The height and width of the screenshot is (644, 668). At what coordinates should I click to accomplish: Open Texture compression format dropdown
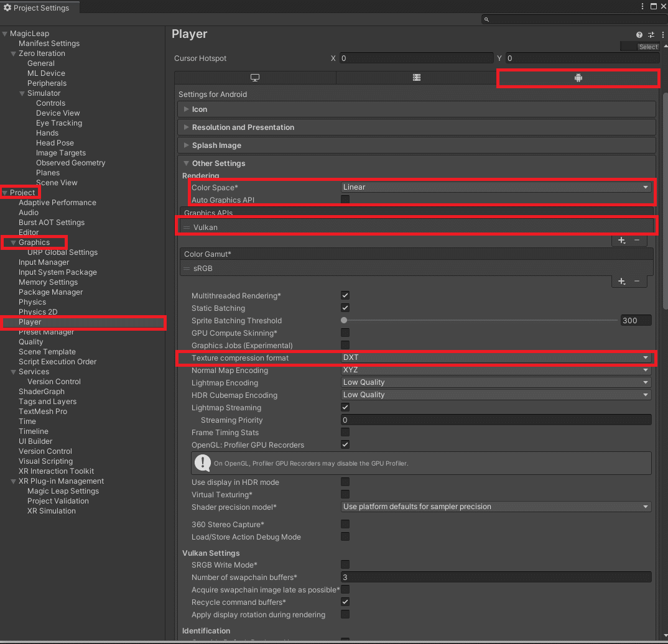point(496,357)
